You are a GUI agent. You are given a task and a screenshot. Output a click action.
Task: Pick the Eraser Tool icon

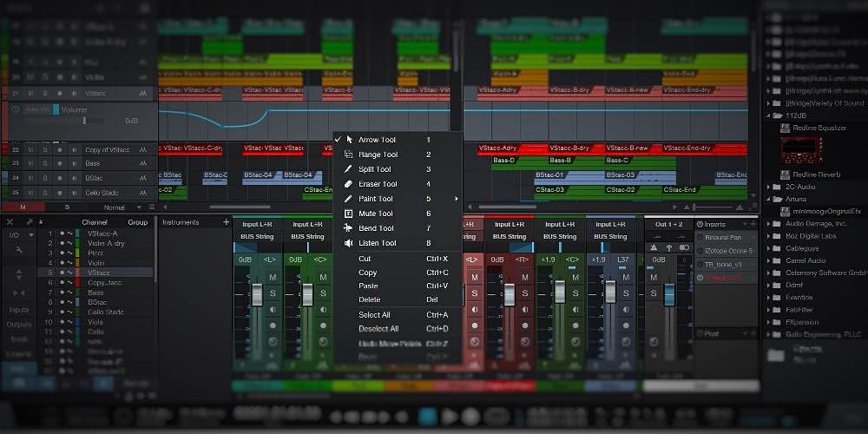(x=349, y=184)
